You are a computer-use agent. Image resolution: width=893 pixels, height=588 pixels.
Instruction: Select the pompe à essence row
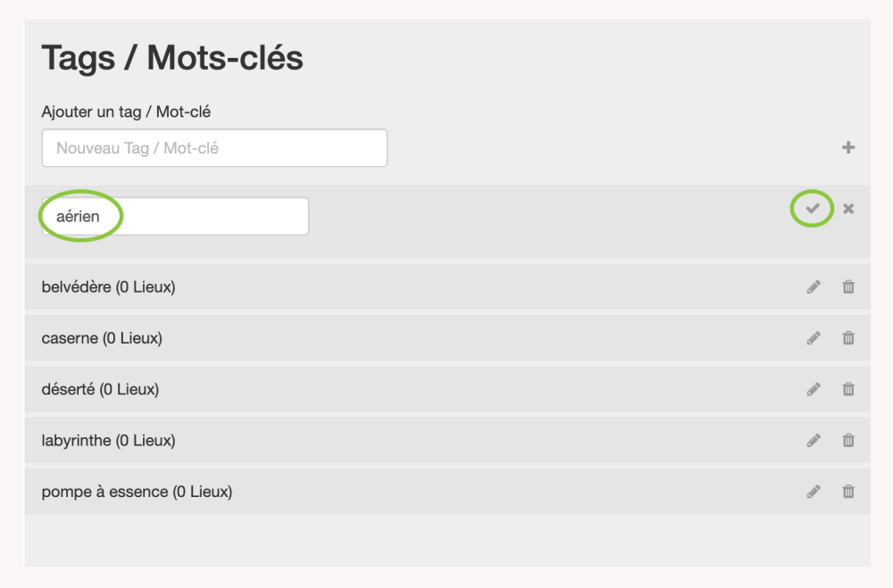[137, 492]
